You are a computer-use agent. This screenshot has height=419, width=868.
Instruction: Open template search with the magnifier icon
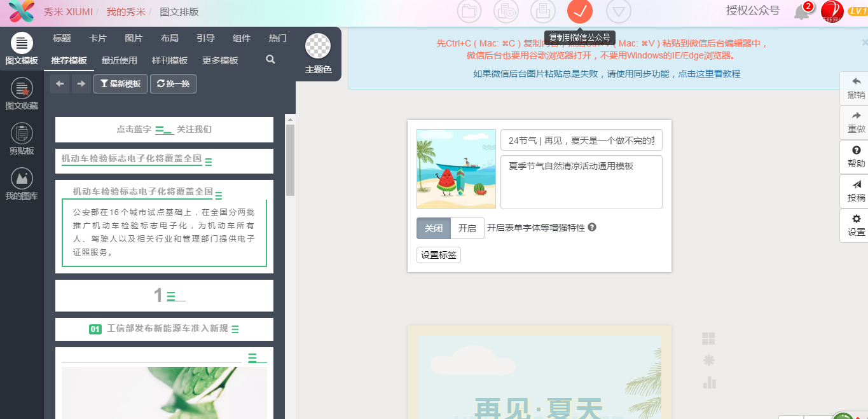[270, 59]
